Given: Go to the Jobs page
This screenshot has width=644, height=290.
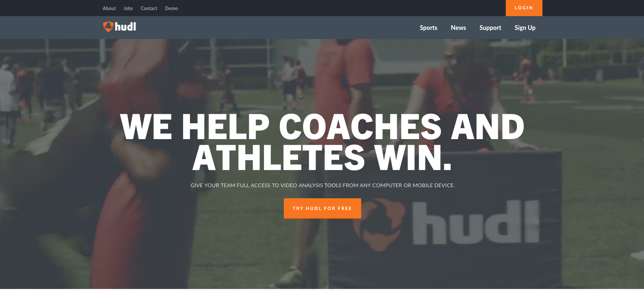Looking at the screenshot, I should (x=128, y=8).
